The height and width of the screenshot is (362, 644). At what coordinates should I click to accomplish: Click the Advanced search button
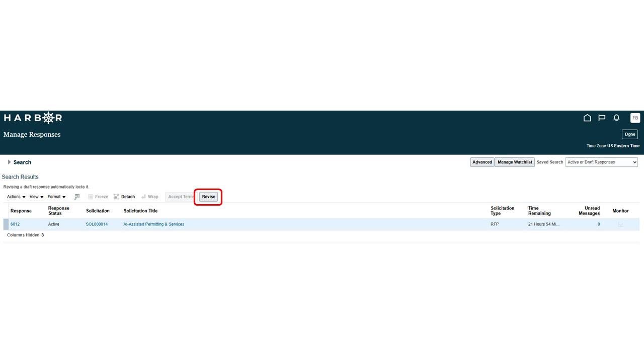point(482,162)
